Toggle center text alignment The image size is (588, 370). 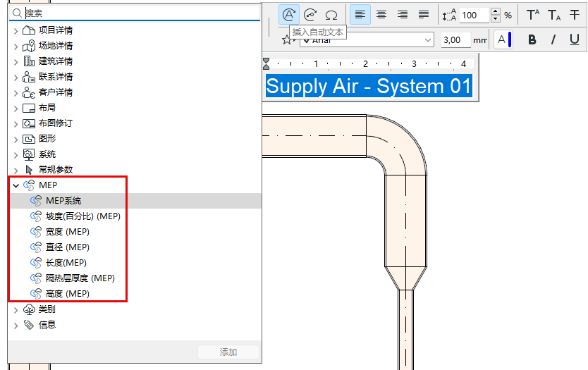381,15
